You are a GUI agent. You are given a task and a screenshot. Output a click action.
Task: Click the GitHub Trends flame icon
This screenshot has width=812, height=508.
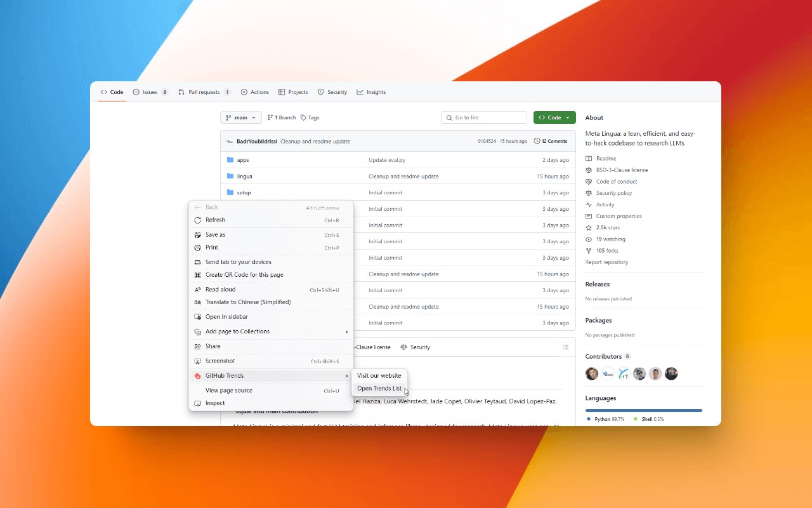[197, 376]
